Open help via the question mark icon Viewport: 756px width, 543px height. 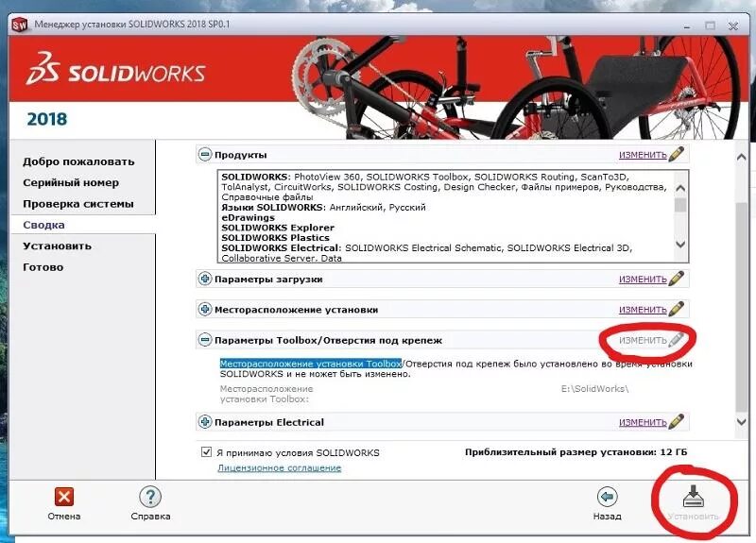coord(150,497)
